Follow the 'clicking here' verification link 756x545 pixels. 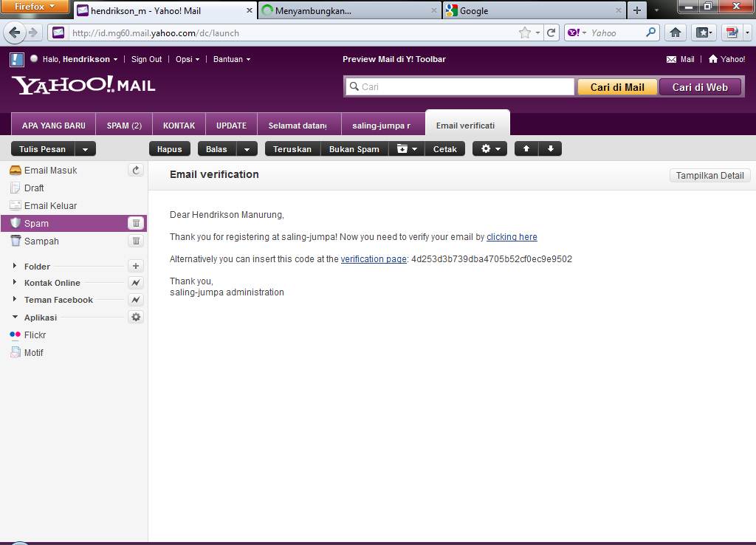point(512,237)
